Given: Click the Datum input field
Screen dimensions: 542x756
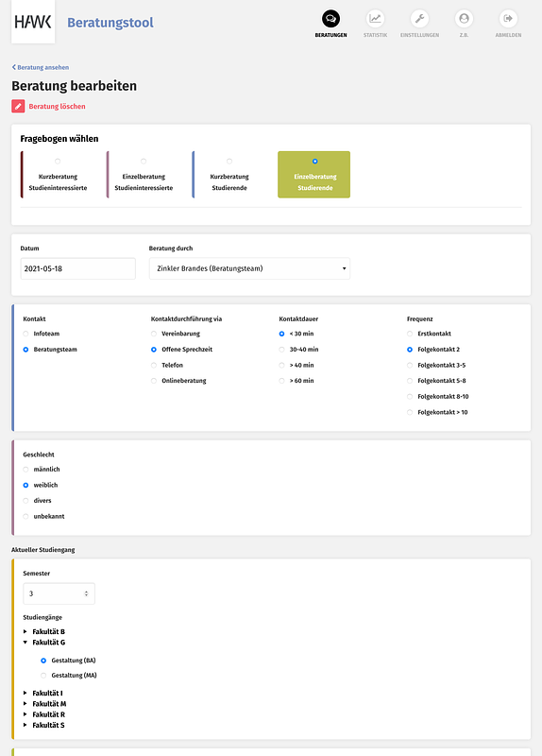Looking at the screenshot, I should (x=78, y=268).
